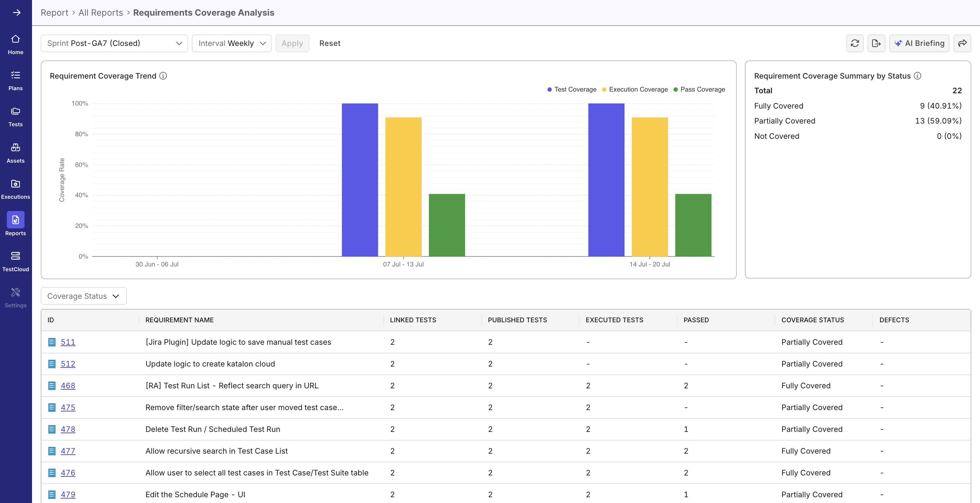Open the Report breadcrumb link

[x=54, y=13]
